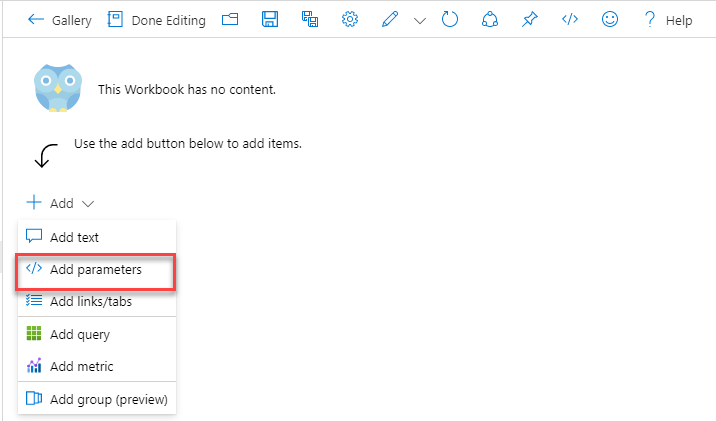Click the back arrow icon
Image resolution: width=716 pixels, height=421 pixels.
(x=35, y=19)
